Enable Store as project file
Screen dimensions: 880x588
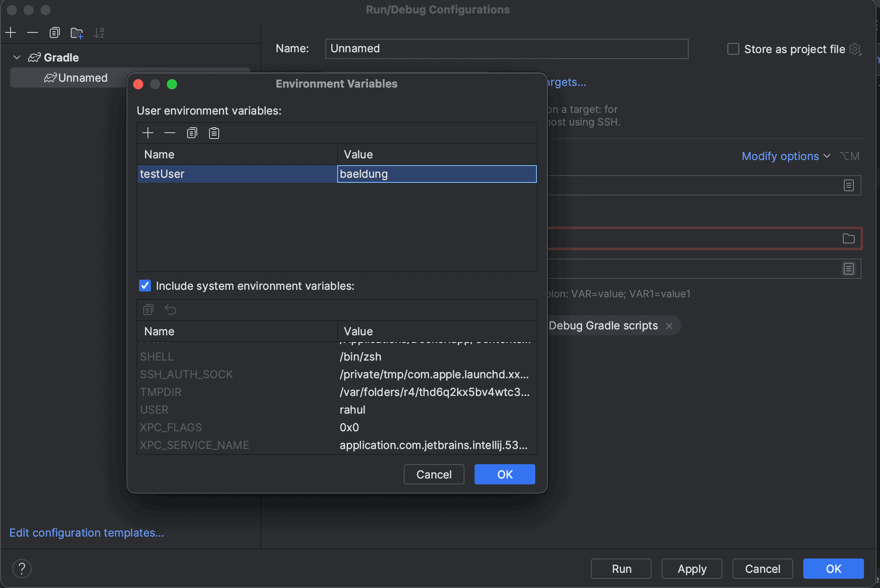[x=733, y=49]
